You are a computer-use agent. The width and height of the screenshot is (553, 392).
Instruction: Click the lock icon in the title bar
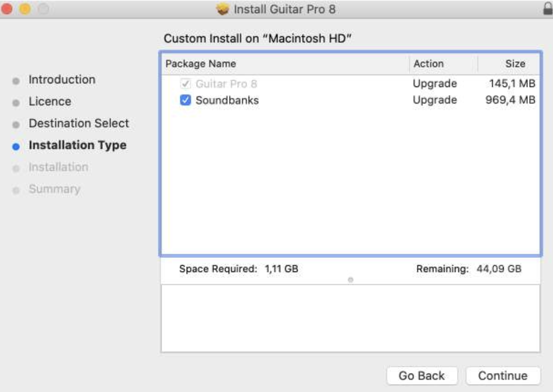547,9
